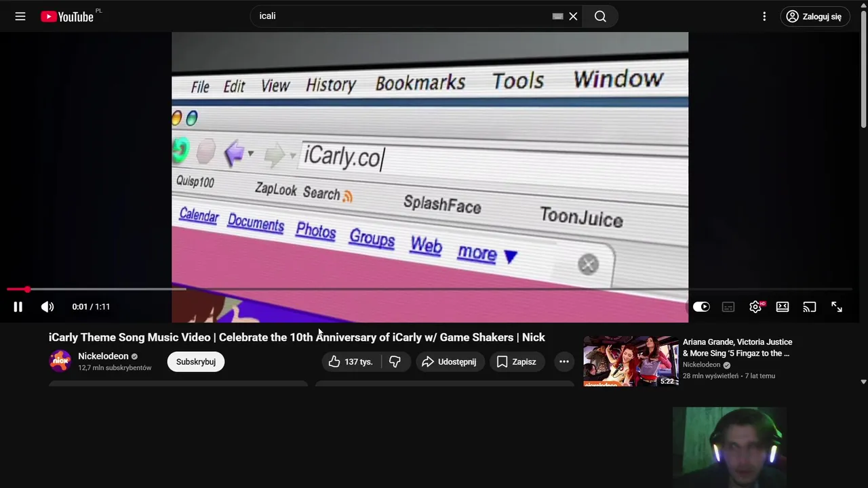
Task: Seek the video using the progress bar
Action: point(429,289)
